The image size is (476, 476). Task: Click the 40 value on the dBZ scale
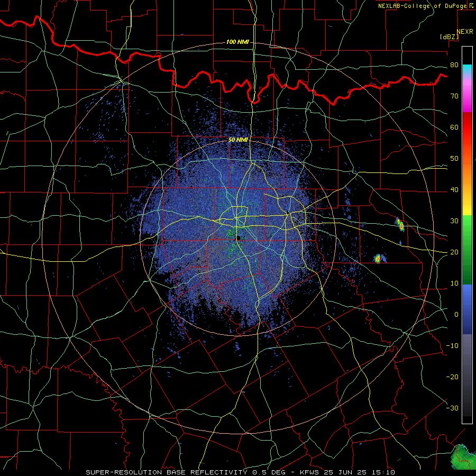(x=454, y=190)
